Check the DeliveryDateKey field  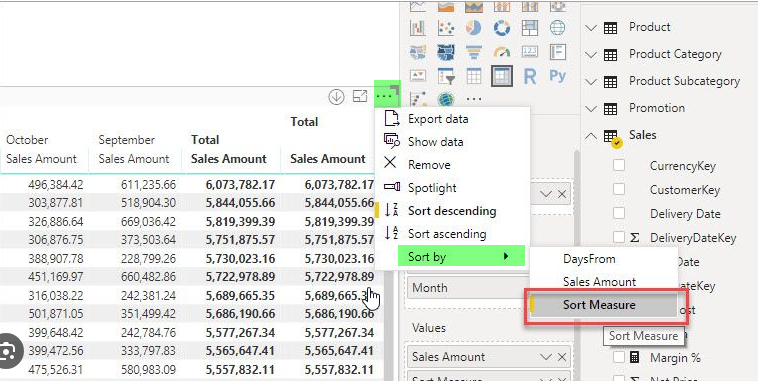(x=619, y=237)
